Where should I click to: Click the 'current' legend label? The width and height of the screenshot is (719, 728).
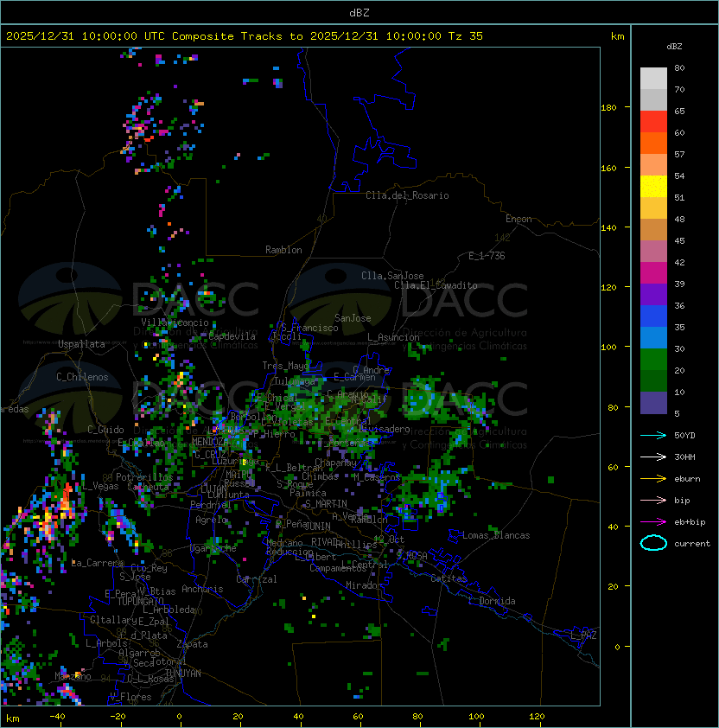click(692, 544)
